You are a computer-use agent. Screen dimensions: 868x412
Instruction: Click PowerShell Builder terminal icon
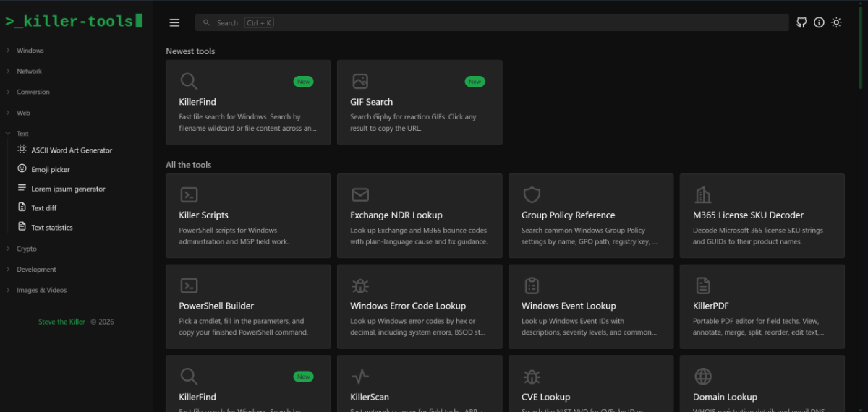pos(189,286)
